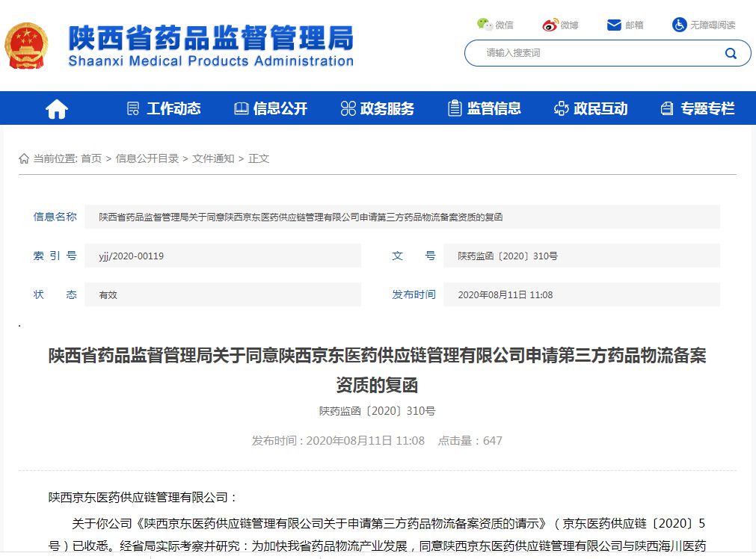Click the 索引号 label
The width and height of the screenshot is (756, 559).
(x=55, y=256)
